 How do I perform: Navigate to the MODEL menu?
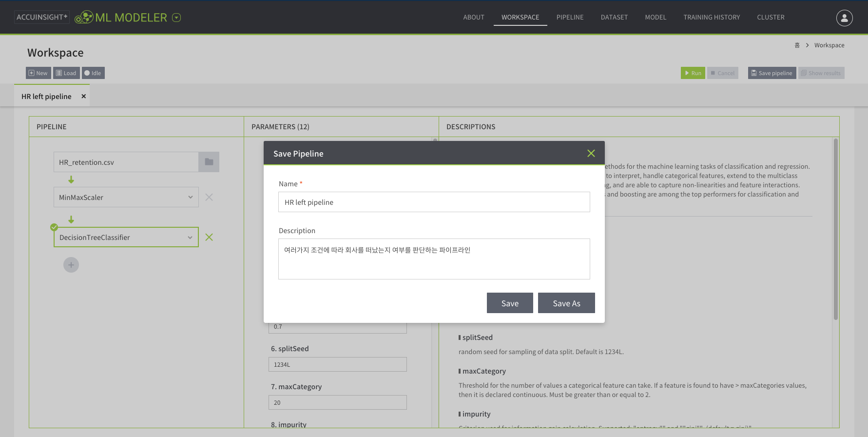tap(656, 17)
